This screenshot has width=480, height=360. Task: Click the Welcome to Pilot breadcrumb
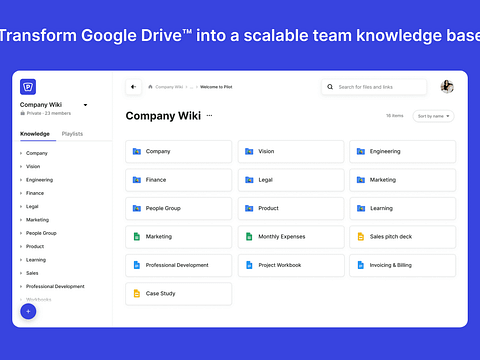point(216,87)
